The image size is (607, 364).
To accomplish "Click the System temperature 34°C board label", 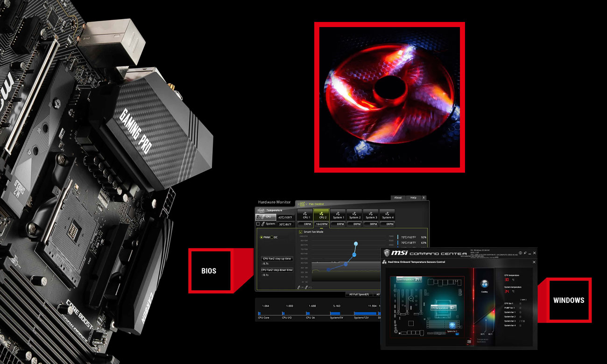I will point(409,280).
